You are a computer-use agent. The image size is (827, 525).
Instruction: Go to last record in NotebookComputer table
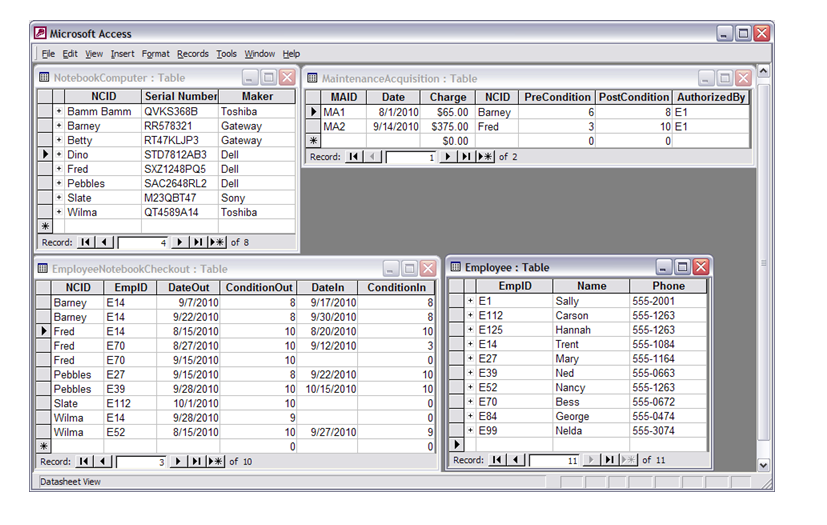click(198, 242)
